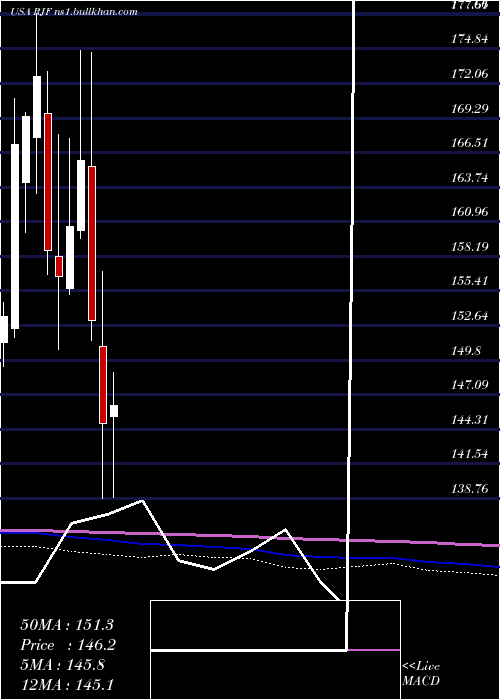
Task: Click the 5MA : 145.8 readout
Action: click(x=62, y=665)
